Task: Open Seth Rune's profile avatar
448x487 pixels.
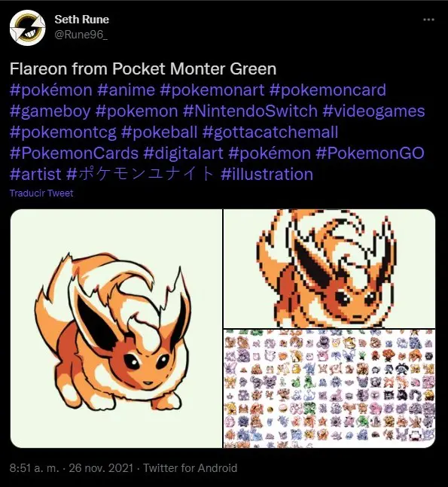Action: (x=28, y=28)
